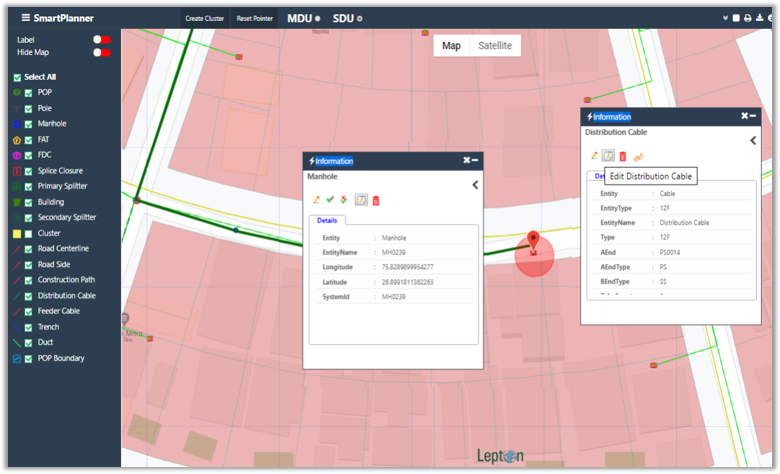Click red trash icon in Manhole panel
Screen dimensions: 780x474
click(376, 200)
